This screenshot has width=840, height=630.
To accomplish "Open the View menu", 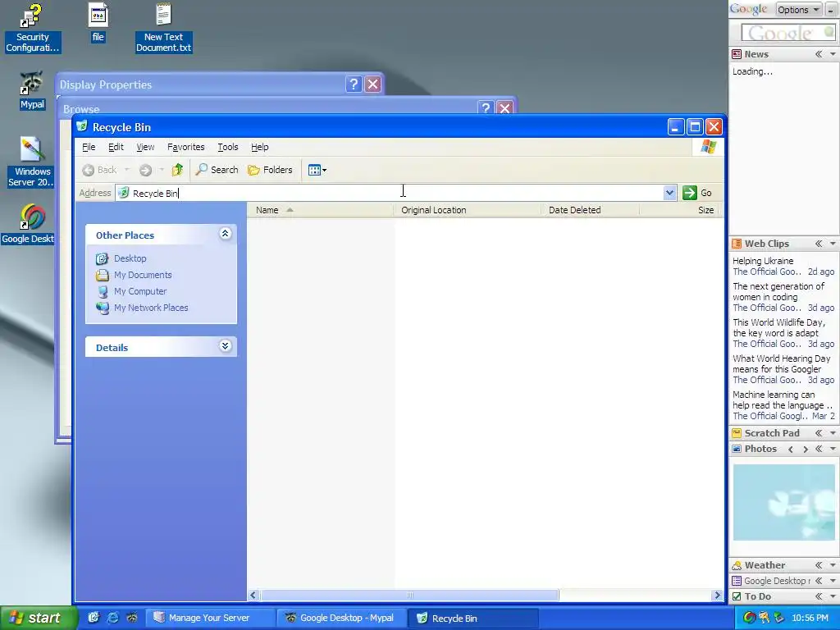I will [x=145, y=147].
